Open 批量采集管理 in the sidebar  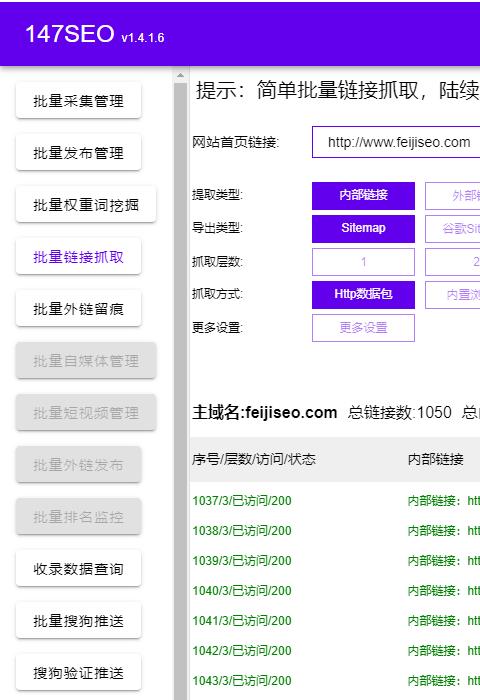[x=79, y=100]
